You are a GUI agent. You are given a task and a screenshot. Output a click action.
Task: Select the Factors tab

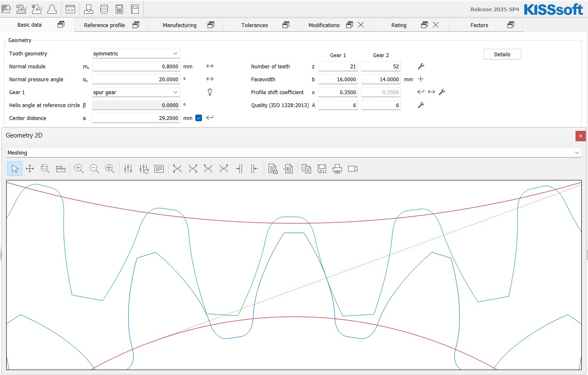tap(479, 25)
